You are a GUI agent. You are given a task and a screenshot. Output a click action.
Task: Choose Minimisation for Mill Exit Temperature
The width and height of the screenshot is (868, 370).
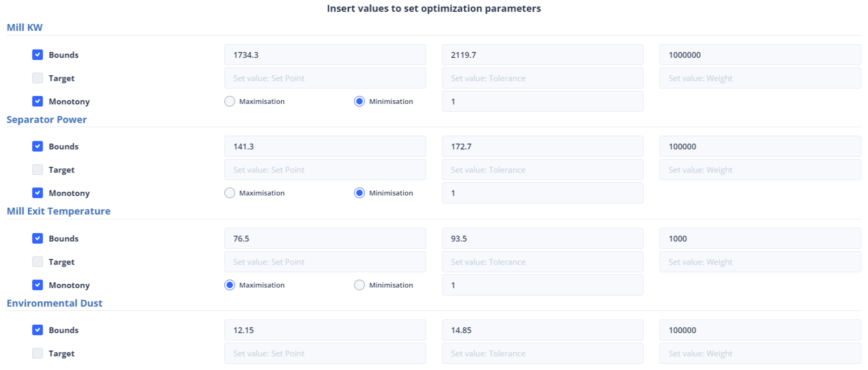tap(359, 285)
